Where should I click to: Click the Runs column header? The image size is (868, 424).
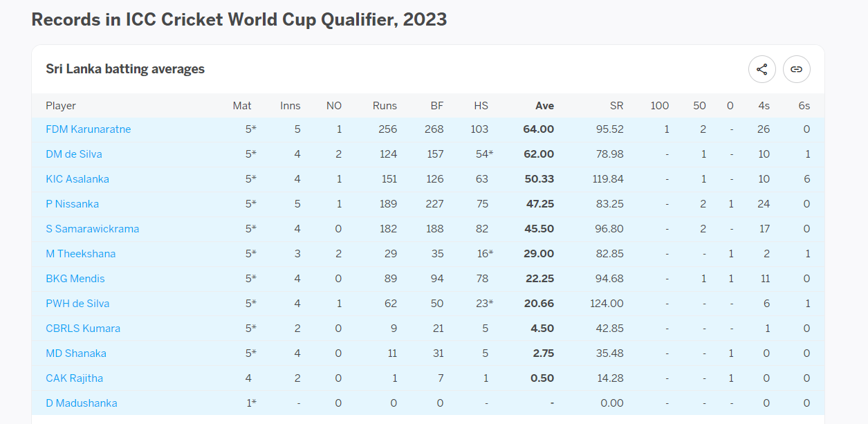coord(385,106)
